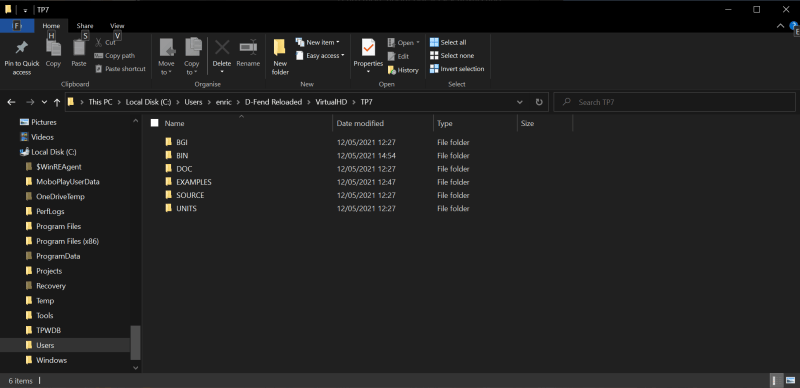800x388 pixels.
Task: Click the Copy icon in Clipboard group
Action: 53,54
